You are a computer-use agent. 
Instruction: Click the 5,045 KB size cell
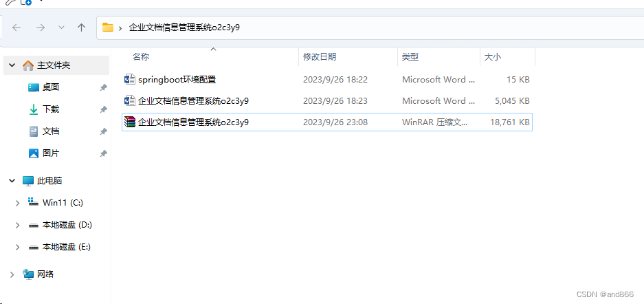pos(512,100)
